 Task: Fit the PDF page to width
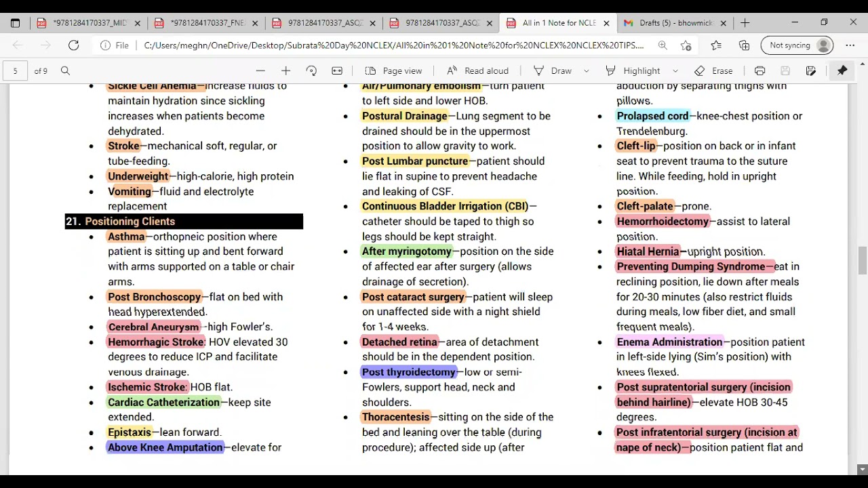pyautogui.click(x=337, y=70)
